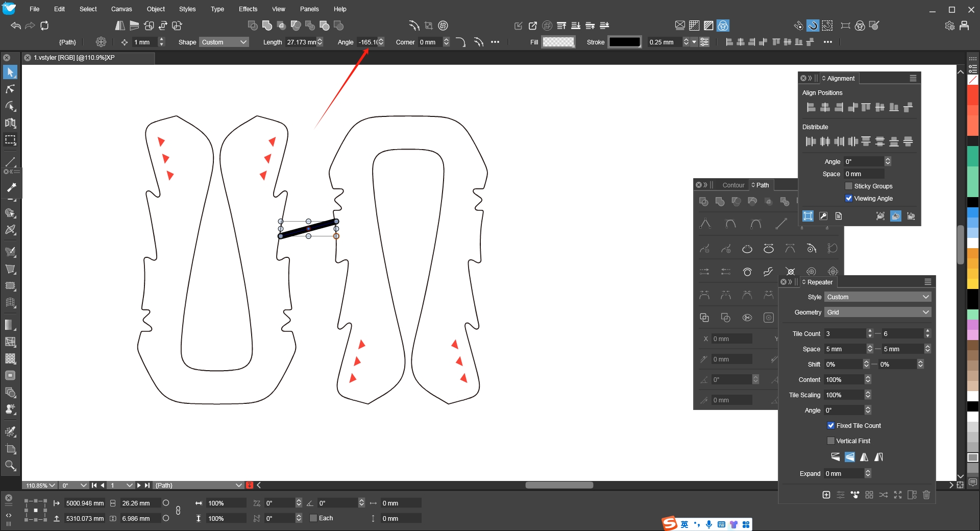Viewport: 980px width, 531px height.
Task: Click the trash icon in Repeater panel
Action: tap(926, 495)
